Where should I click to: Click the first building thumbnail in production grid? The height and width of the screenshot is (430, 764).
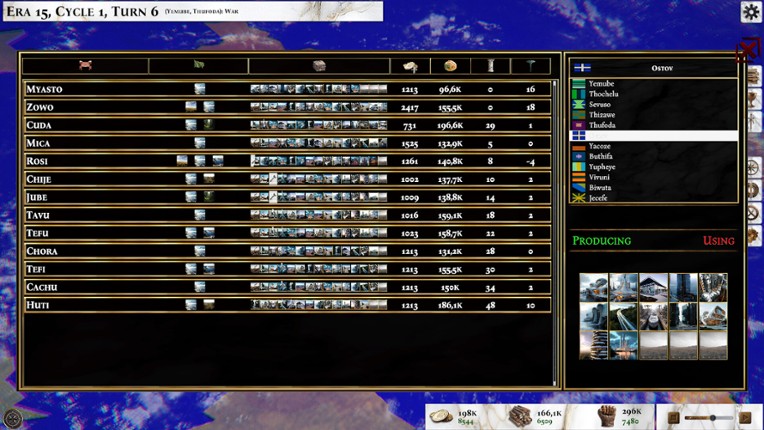click(x=594, y=287)
